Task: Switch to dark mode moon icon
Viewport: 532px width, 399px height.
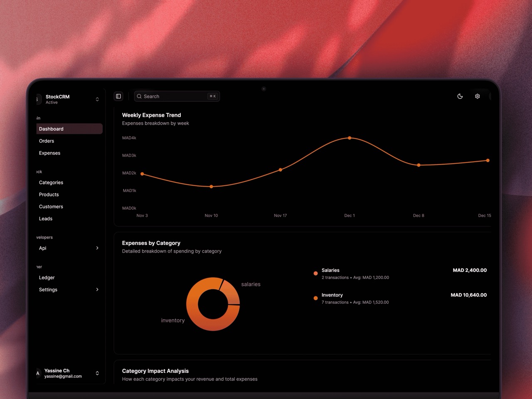Action: [x=460, y=96]
